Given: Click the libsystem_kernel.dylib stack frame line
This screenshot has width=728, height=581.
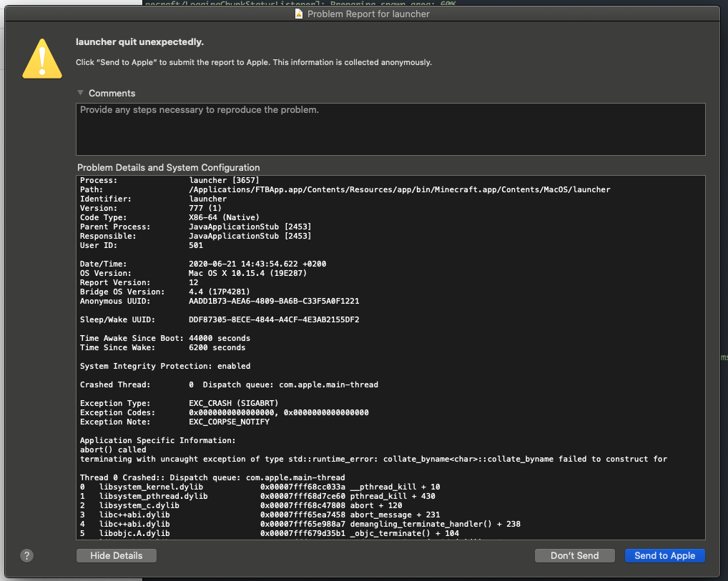Looking at the screenshot, I should 260,487.
